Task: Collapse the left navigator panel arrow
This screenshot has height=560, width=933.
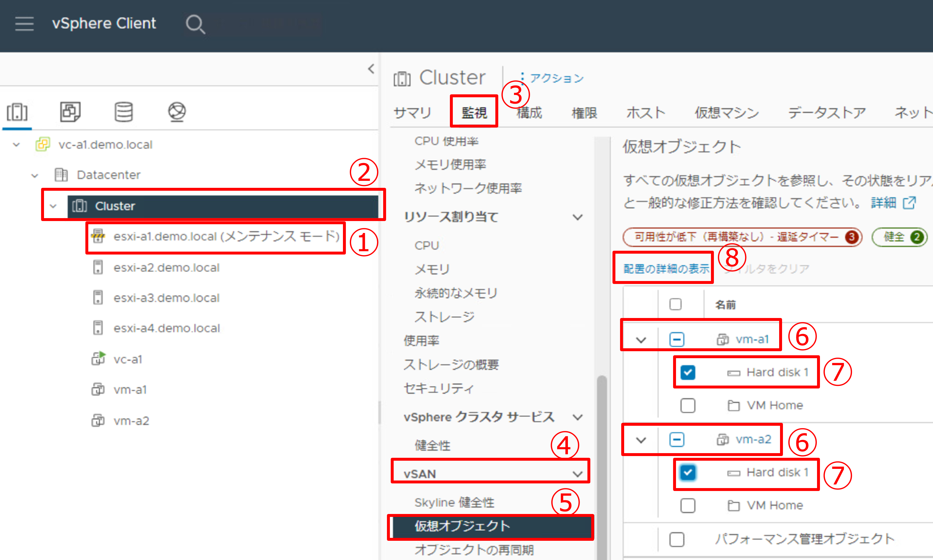Action: (x=371, y=69)
